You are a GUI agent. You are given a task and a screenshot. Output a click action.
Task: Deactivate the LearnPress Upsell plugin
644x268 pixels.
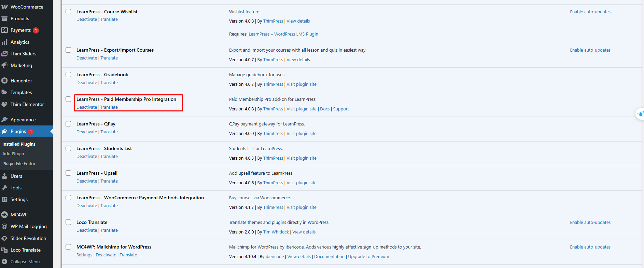[87, 181]
